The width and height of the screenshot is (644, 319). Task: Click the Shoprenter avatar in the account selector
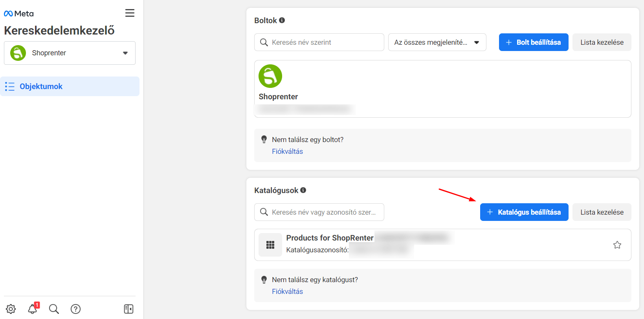[x=18, y=53]
